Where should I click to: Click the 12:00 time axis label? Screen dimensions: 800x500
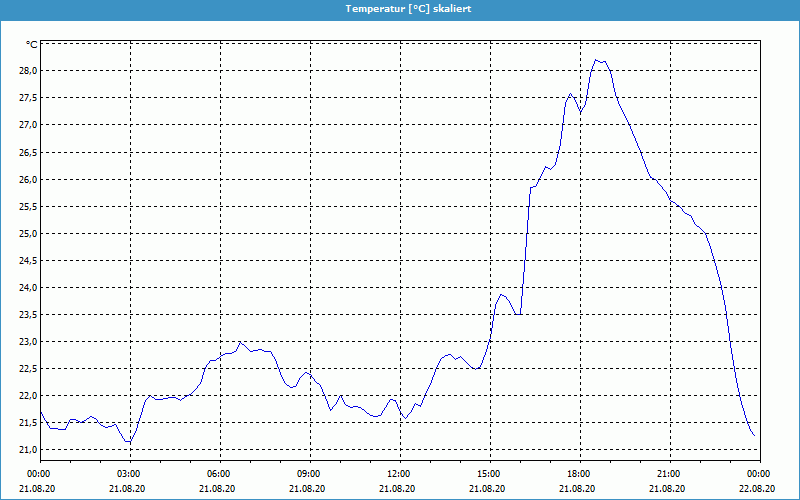pos(399,473)
